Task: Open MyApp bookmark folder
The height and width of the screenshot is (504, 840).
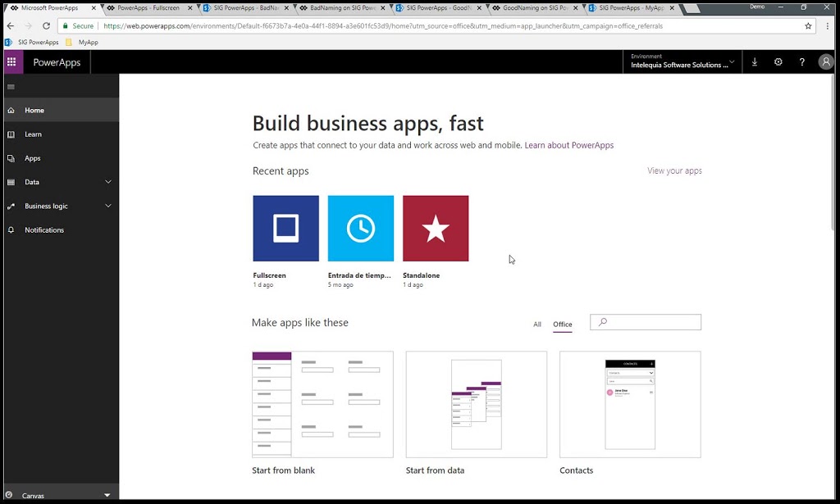Action: point(82,43)
